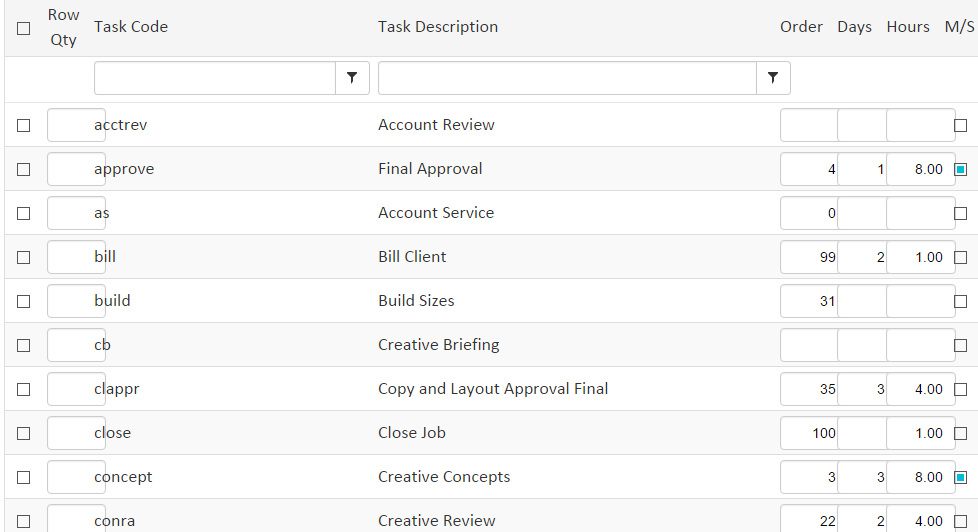
Task: Click the Hours column header
Action: click(x=908, y=27)
